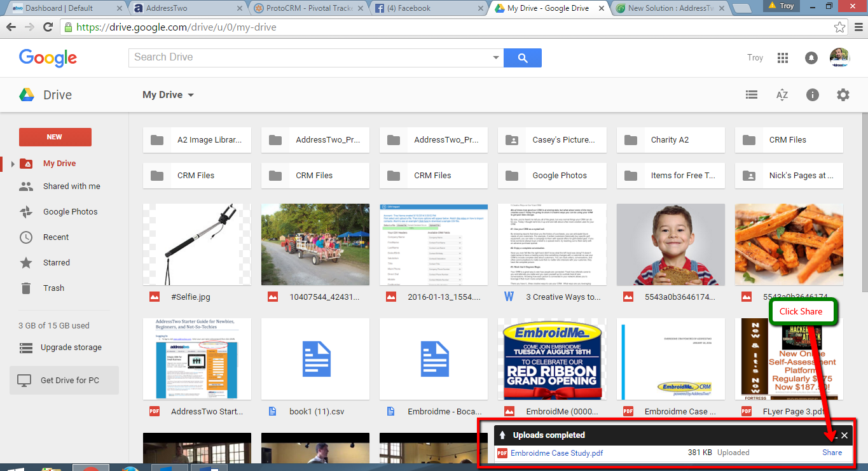Click the Google logo

coord(48,57)
